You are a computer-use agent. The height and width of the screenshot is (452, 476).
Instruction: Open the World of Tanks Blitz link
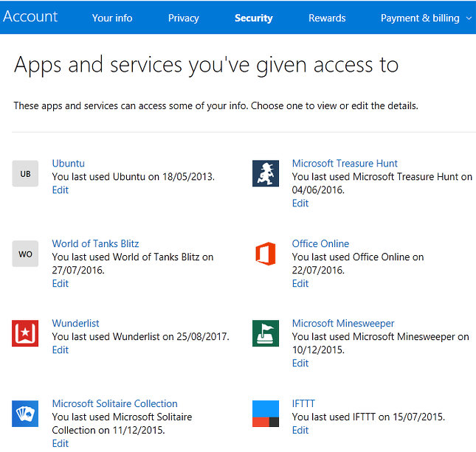click(95, 243)
